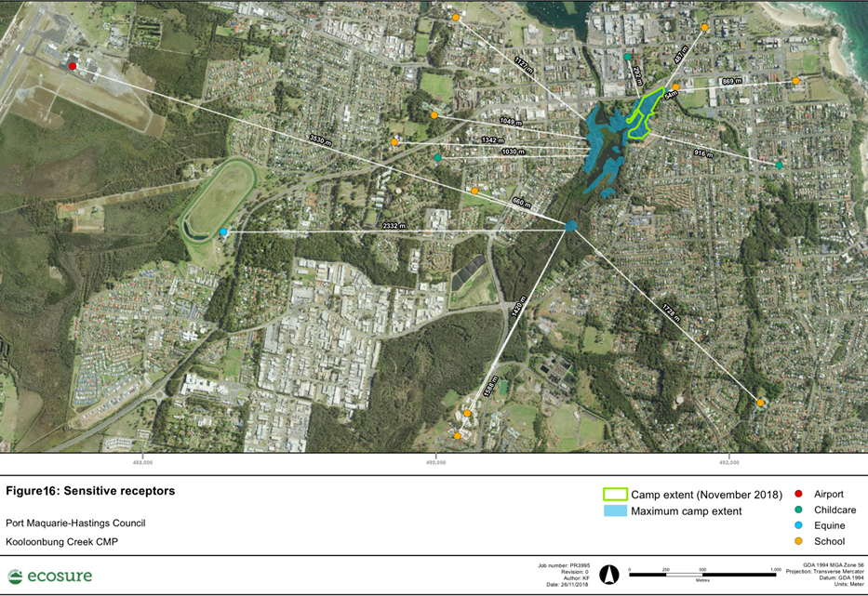Click the school marker ending the 1049 m line
868x596 pixels.
[x=434, y=115]
